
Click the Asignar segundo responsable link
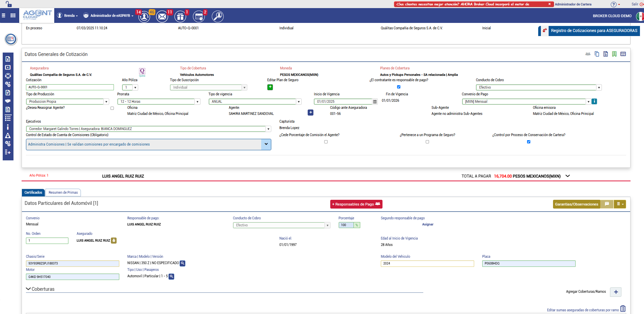click(428, 224)
